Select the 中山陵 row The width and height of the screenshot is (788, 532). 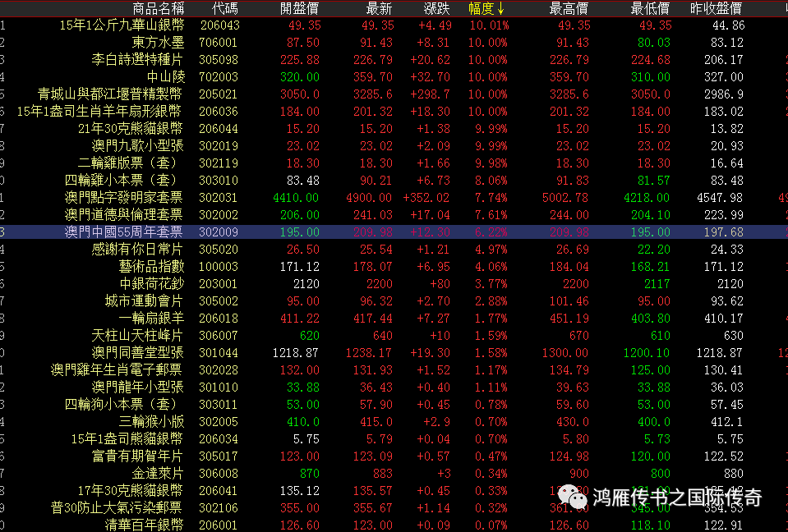(394, 77)
